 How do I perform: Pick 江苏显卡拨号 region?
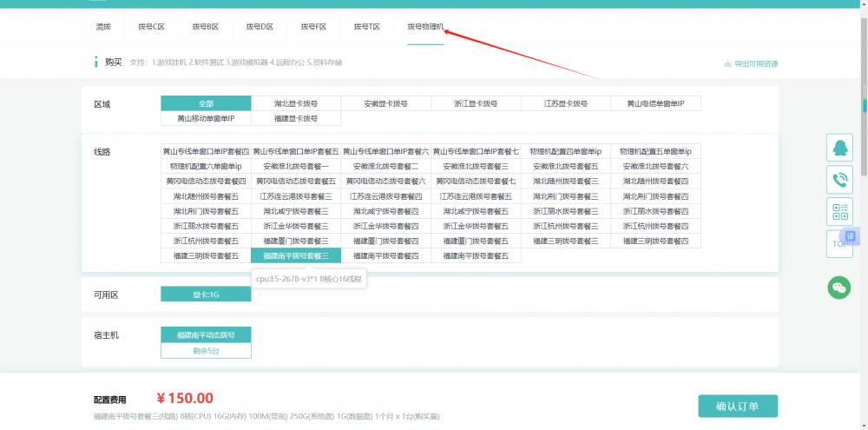[566, 103]
